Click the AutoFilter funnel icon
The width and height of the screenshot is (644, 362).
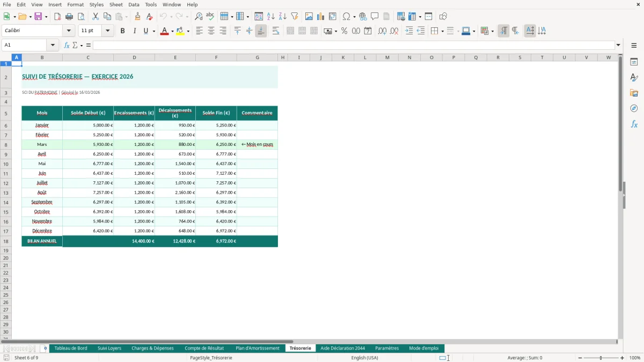[x=295, y=17]
